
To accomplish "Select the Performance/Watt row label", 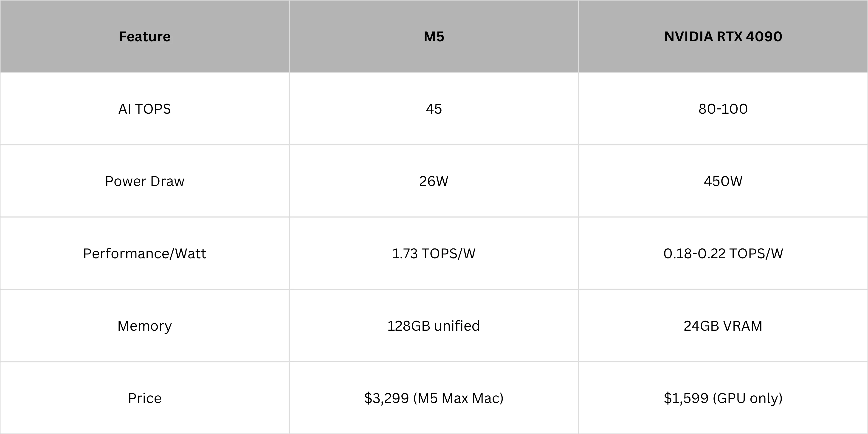I will [145, 253].
